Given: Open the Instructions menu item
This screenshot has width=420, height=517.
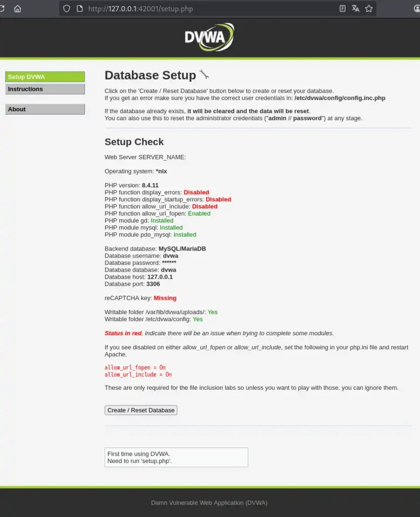Looking at the screenshot, I should [x=45, y=89].
